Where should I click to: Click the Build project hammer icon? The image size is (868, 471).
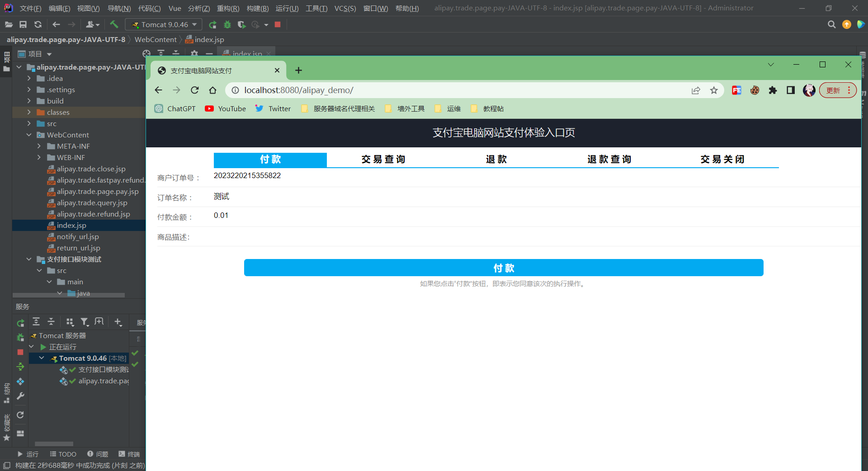coord(114,24)
